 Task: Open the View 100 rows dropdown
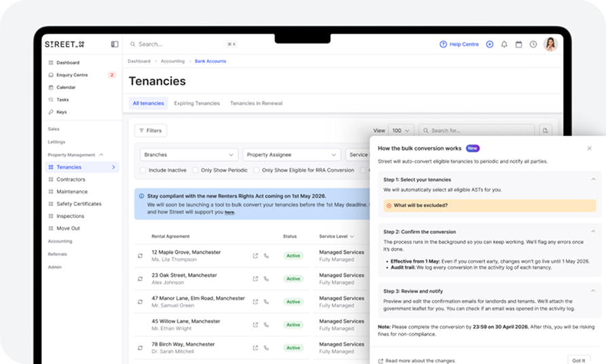[x=402, y=130]
